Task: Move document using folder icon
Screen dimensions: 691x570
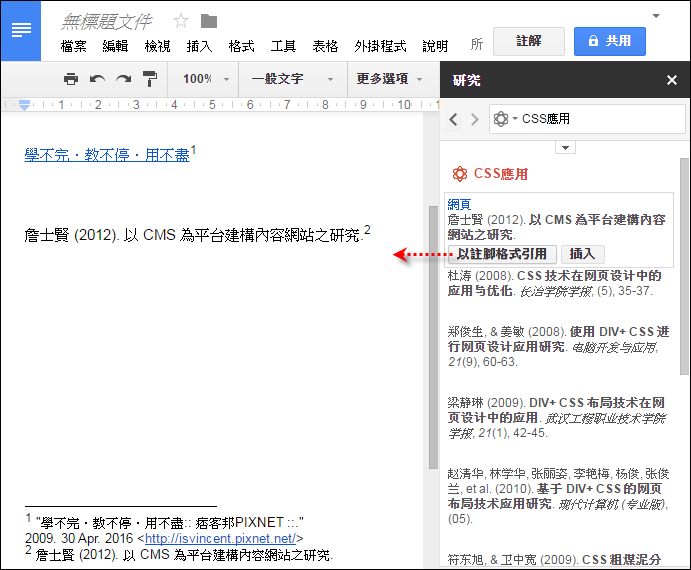Action: 209,21
